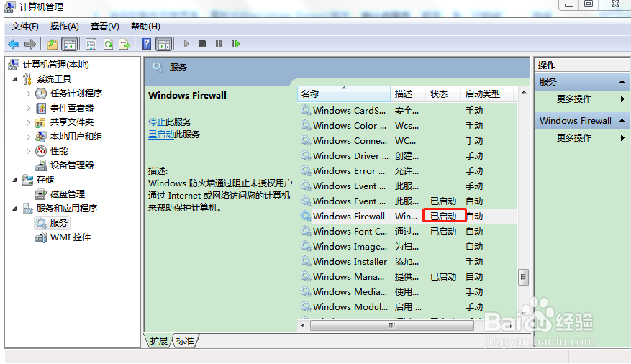The height and width of the screenshot is (364, 631).
Task: Click the gear icon of Windows Firewall row
Action: click(306, 216)
